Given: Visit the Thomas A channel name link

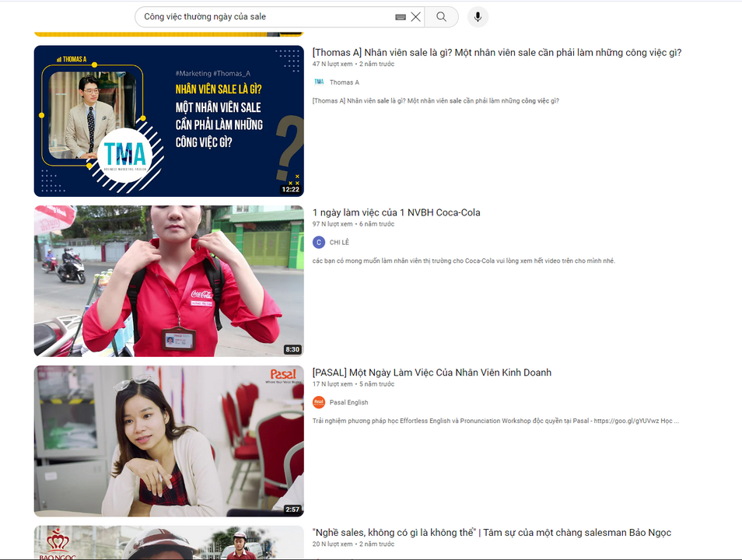Looking at the screenshot, I should 344,82.
